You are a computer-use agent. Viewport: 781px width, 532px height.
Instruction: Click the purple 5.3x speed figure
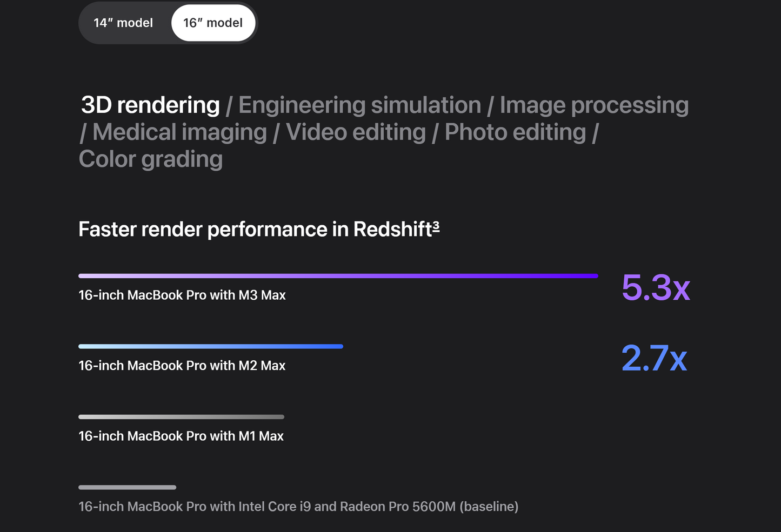click(655, 287)
